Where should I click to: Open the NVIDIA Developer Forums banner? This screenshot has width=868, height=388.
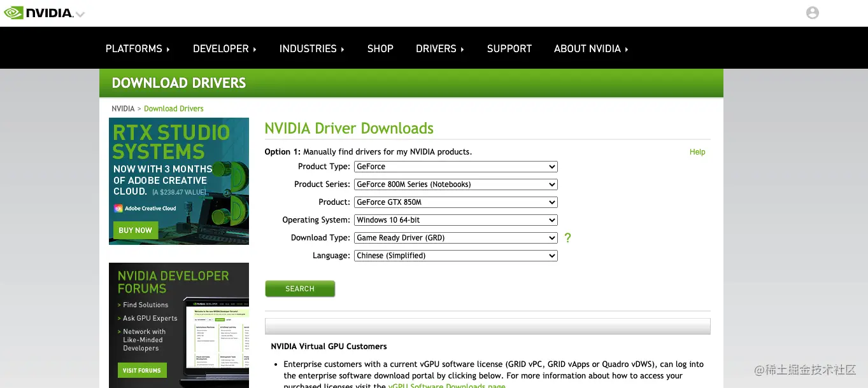tap(179, 325)
